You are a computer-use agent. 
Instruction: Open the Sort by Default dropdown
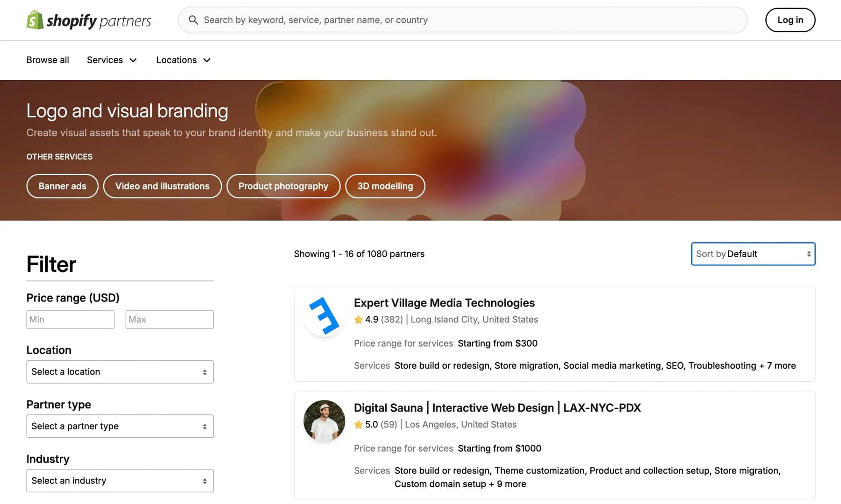[753, 254]
